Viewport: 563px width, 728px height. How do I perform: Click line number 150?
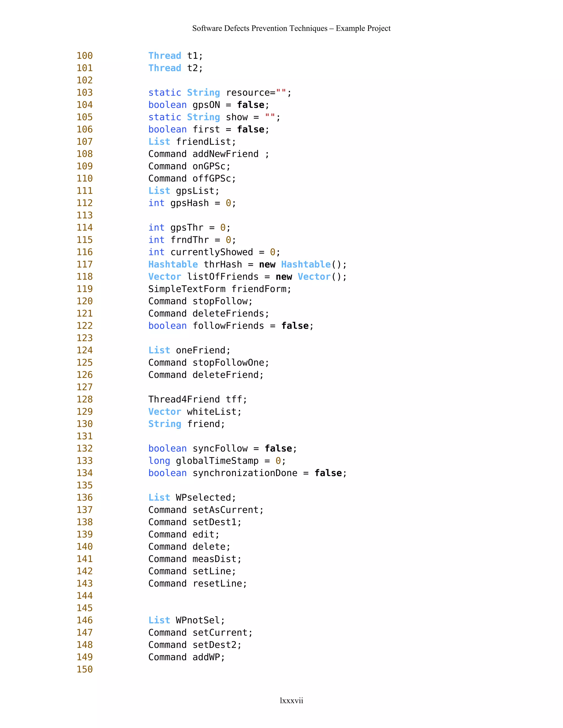tap(85, 669)
